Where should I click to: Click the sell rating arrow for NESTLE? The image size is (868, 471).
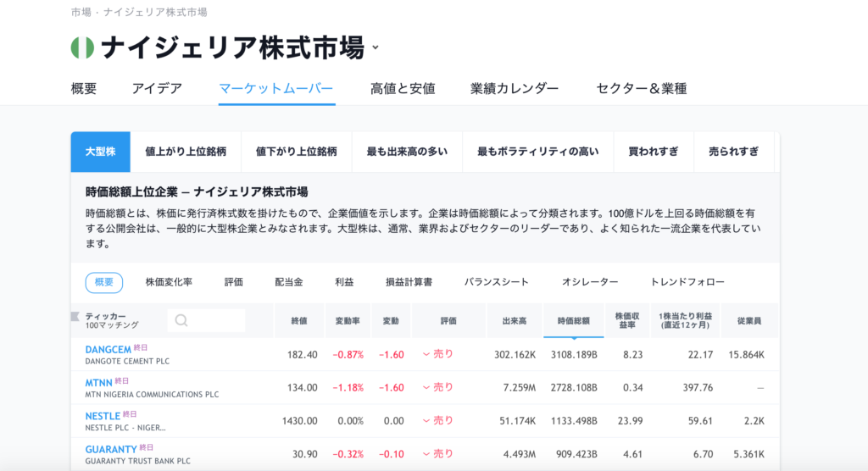click(426, 420)
